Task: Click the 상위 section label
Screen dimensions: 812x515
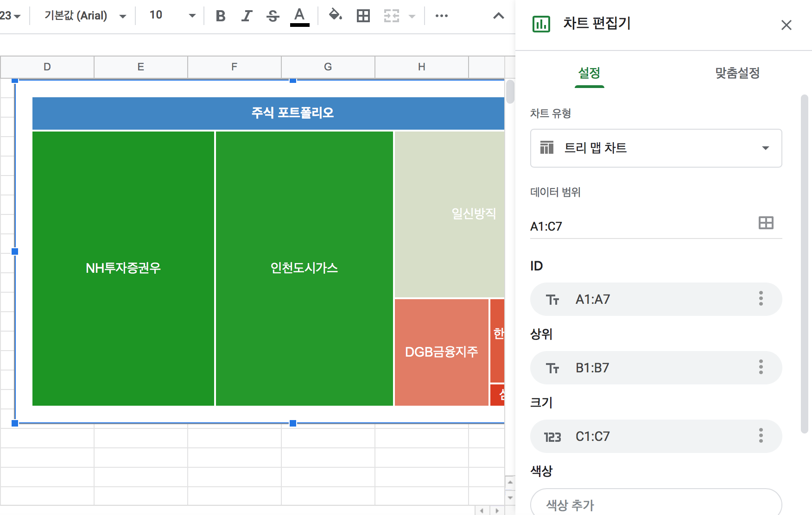Action: (x=541, y=334)
